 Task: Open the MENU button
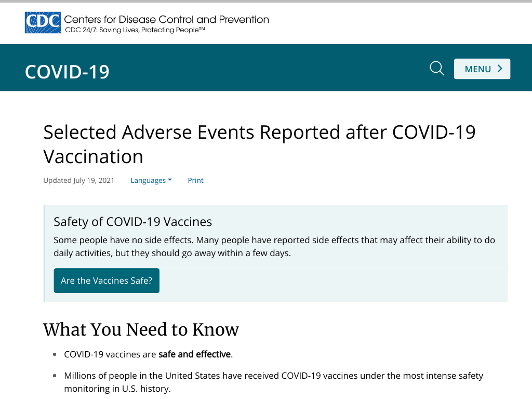[482, 69]
